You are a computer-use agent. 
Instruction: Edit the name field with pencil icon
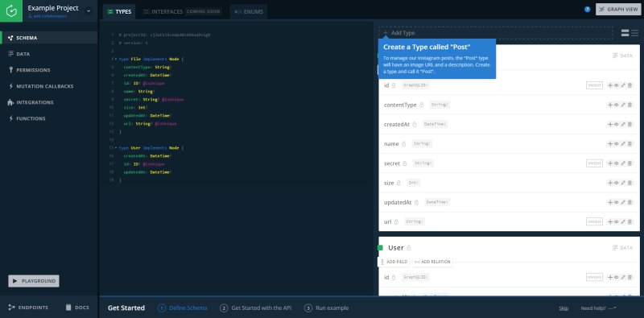point(623,144)
